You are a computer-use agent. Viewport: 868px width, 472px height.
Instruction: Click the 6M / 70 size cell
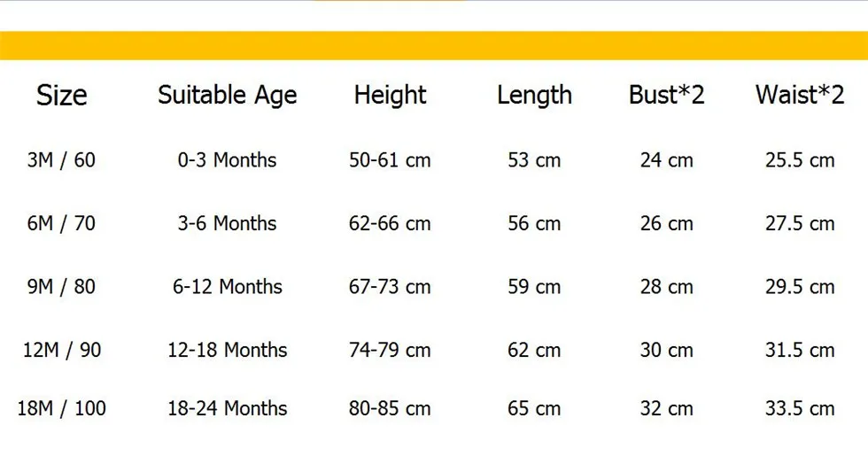61,223
